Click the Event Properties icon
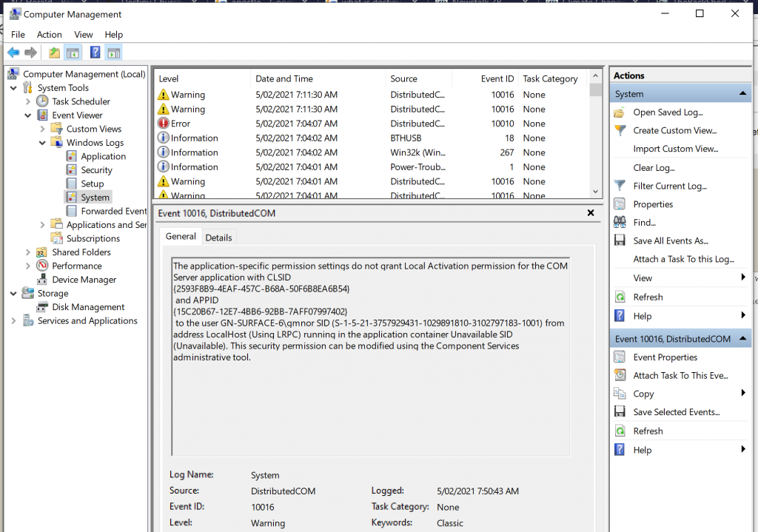This screenshot has height=532, width=758. [620, 357]
